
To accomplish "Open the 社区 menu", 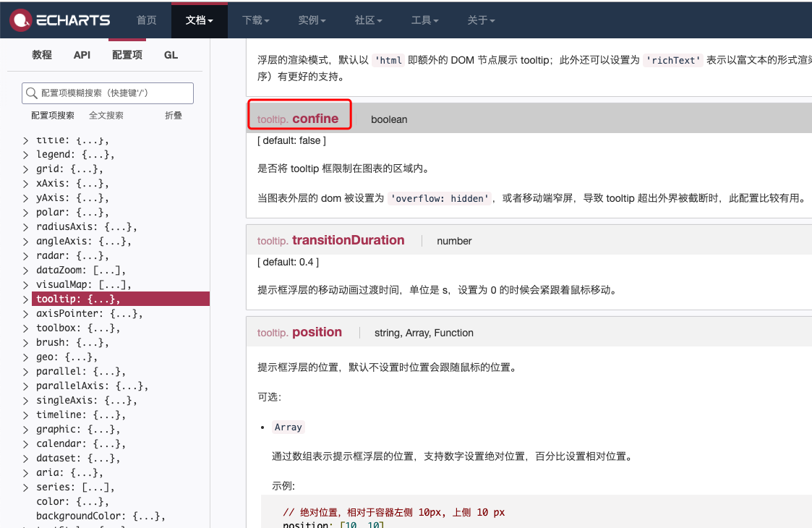I will click(367, 20).
